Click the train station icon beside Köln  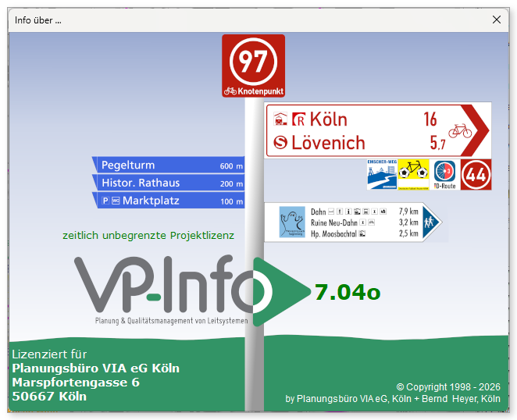point(280,119)
